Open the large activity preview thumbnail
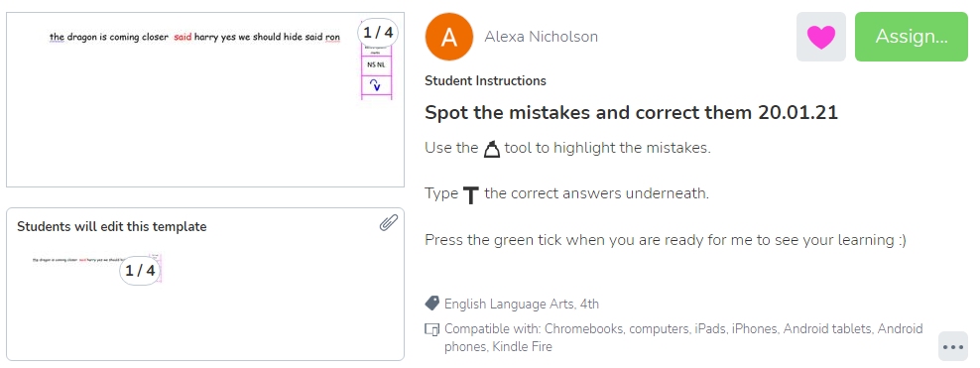Image resolution: width=980 pixels, height=368 pixels. pos(205,99)
